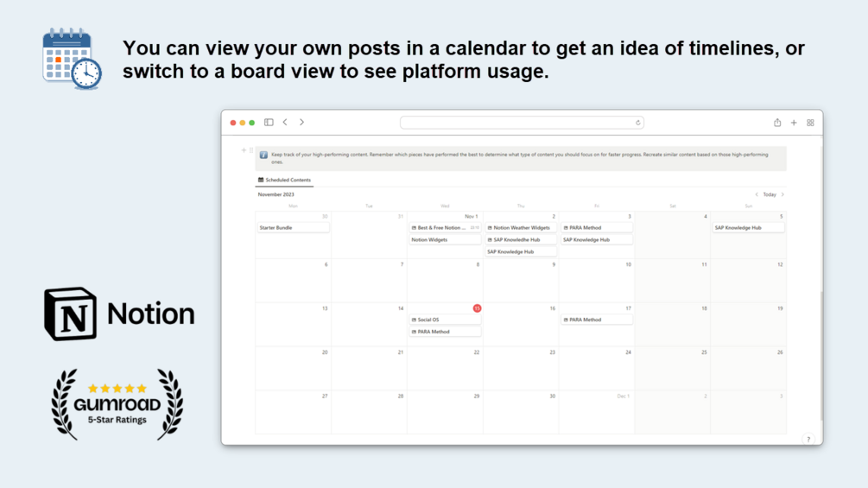Open the Notion Widgets calendar entry
868x488 pixels.
click(445, 240)
